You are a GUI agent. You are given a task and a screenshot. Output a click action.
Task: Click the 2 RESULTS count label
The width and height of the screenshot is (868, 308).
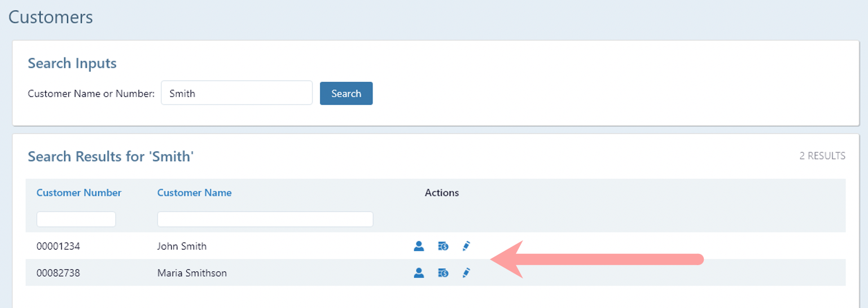coord(822,156)
